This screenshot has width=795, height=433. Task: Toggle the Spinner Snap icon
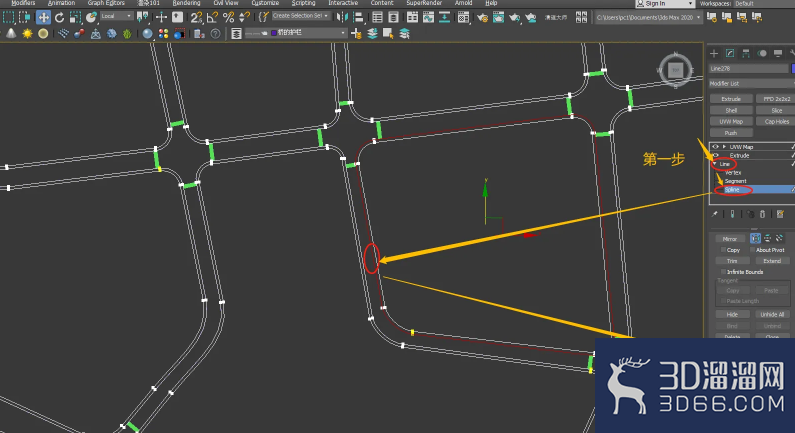[x=244, y=17]
